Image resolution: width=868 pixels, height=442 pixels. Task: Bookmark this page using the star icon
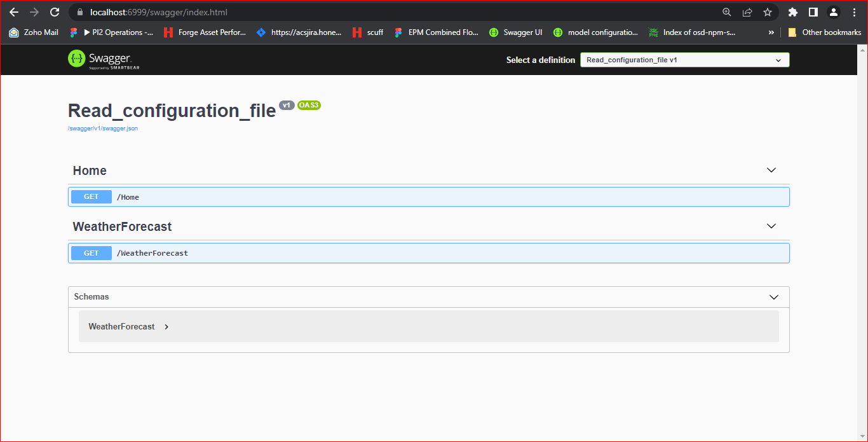coord(767,11)
